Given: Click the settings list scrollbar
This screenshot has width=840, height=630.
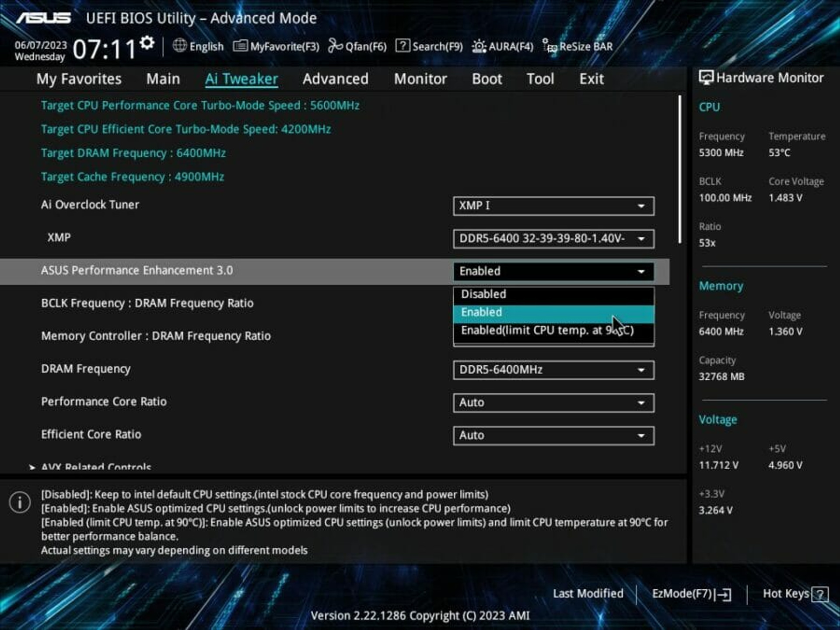Looking at the screenshot, I should pyautogui.click(x=680, y=170).
